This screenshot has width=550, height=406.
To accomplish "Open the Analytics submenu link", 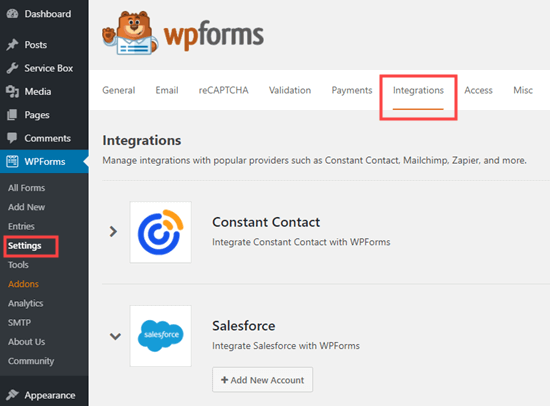I will coord(26,303).
